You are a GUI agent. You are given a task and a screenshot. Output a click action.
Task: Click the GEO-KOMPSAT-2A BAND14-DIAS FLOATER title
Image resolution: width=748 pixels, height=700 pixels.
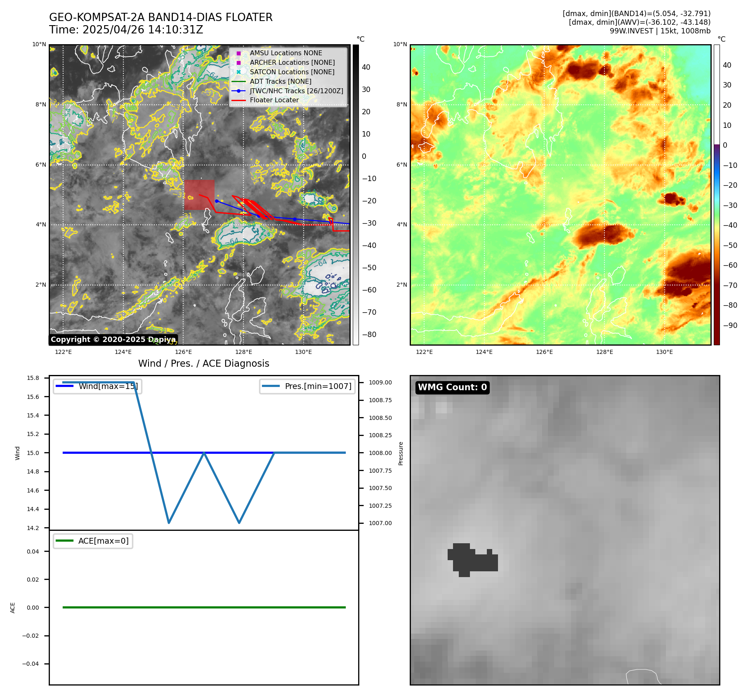point(161,17)
